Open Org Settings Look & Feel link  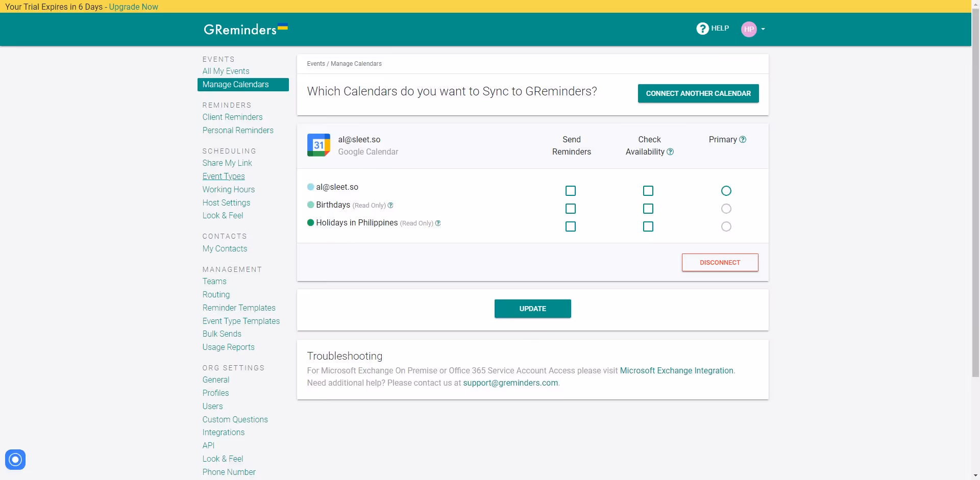pyautogui.click(x=223, y=459)
